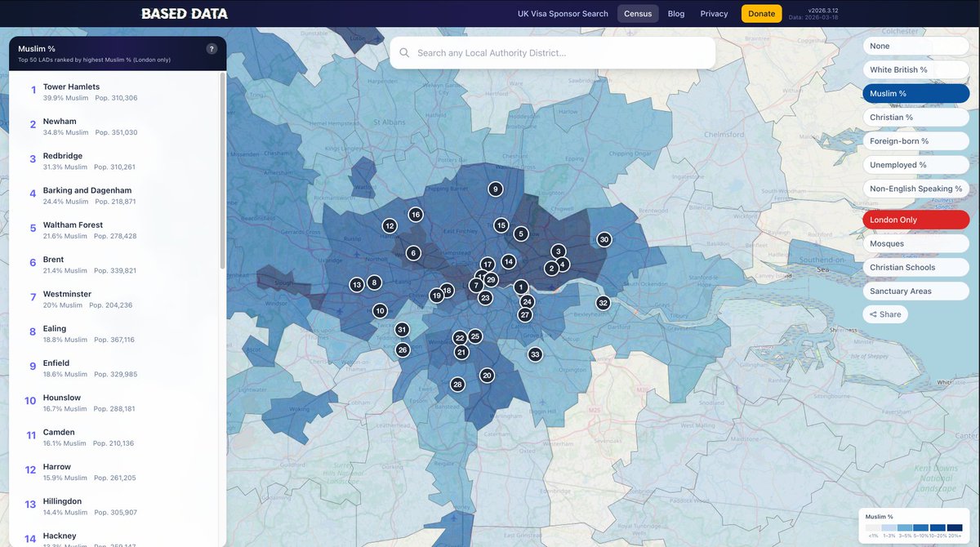Viewport: 980px width, 547px height.
Task: Open UK Visa Sponsor Search page
Action: pos(563,14)
